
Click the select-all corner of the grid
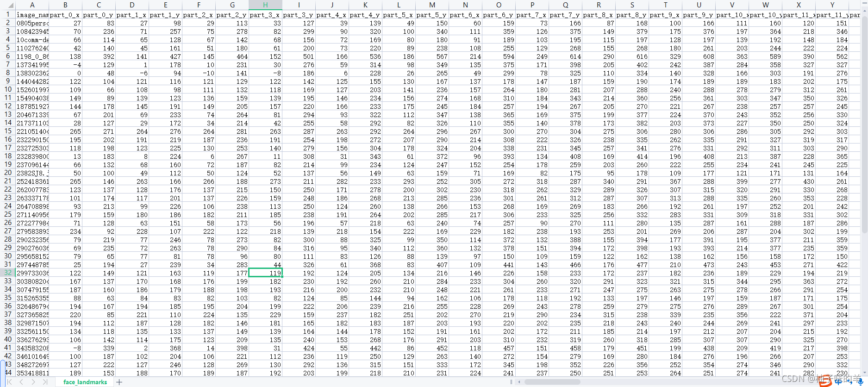(x=7, y=5)
